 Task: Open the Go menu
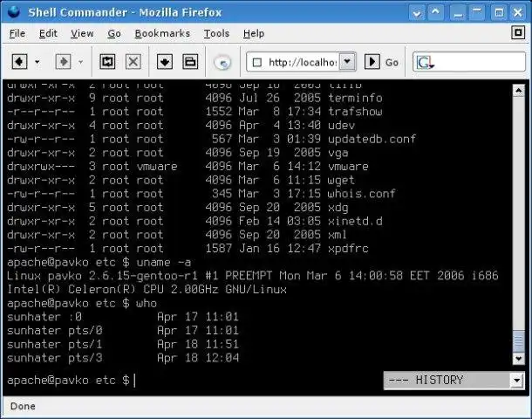click(x=114, y=33)
